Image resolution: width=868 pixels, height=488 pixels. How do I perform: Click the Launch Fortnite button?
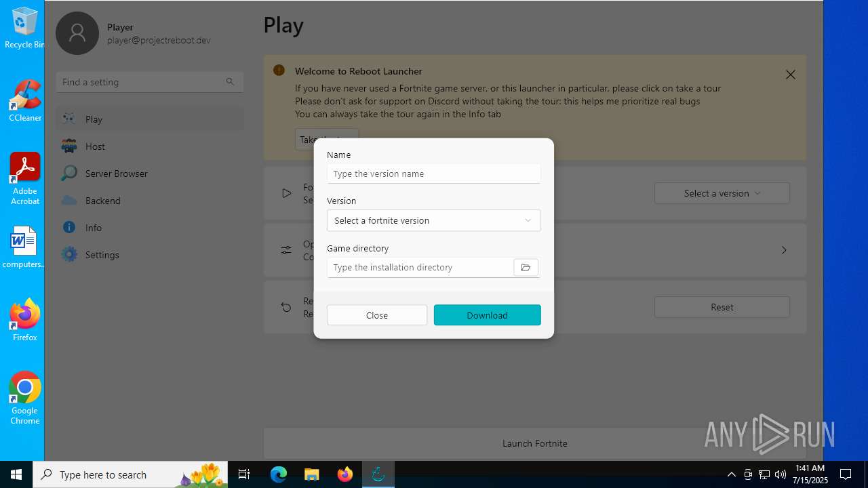(x=534, y=443)
